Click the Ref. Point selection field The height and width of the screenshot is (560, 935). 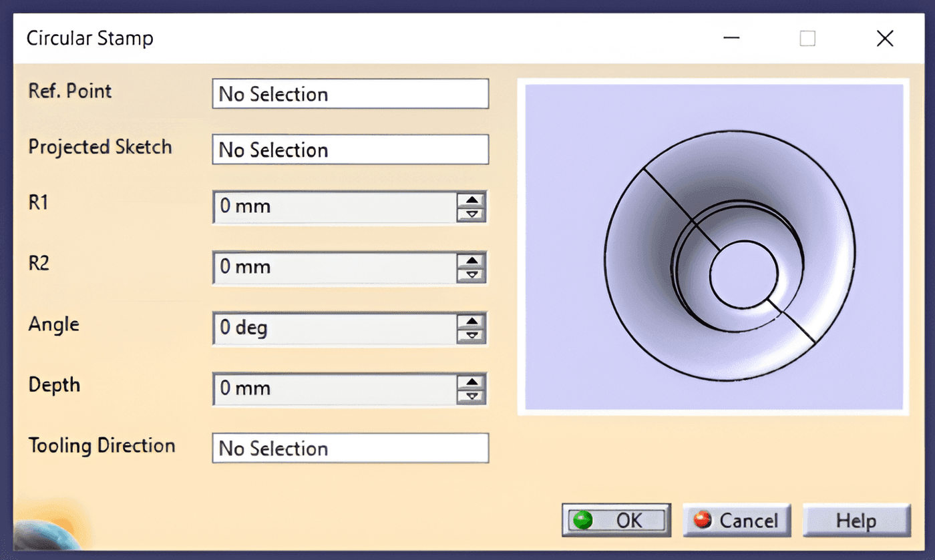pos(351,94)
